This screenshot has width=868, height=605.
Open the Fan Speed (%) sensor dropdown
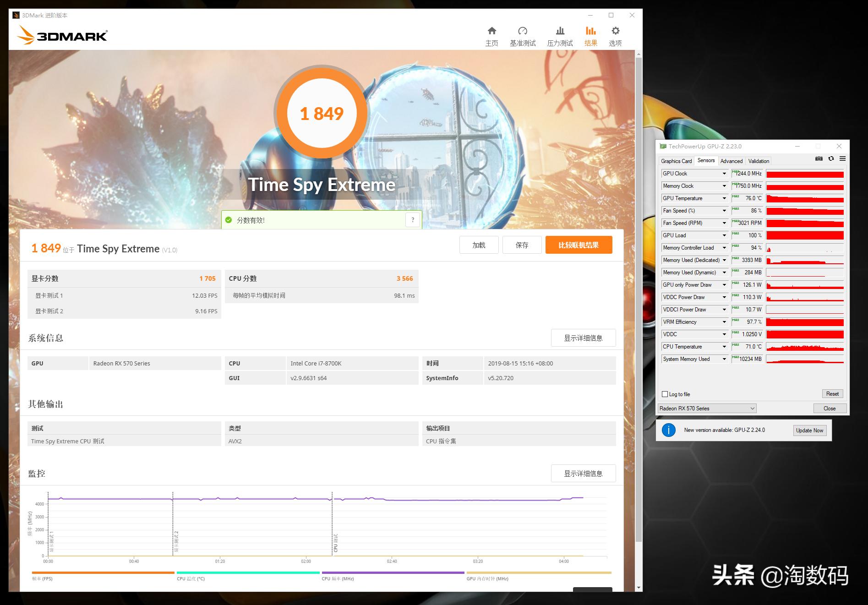pos(724,211)
